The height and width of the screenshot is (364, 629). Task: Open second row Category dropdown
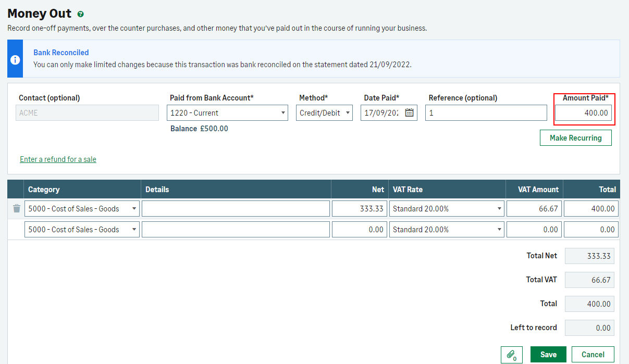pyautogui.click(x=82, y=230)
